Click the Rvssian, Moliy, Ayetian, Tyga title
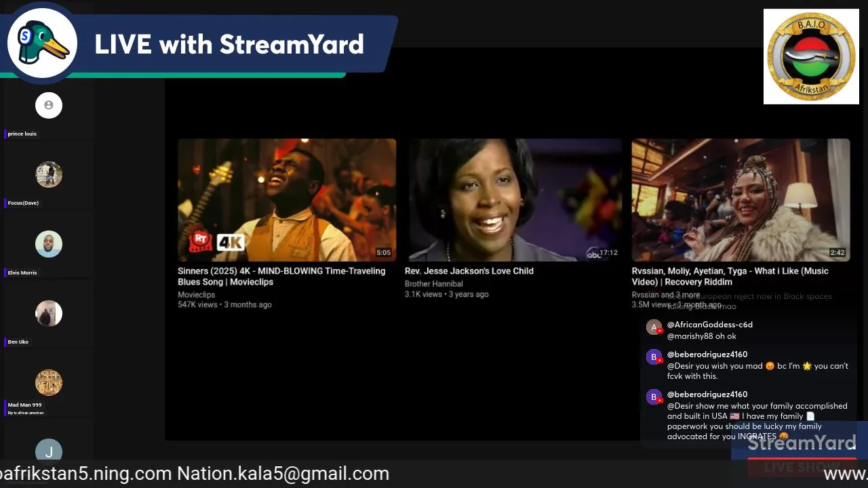Screen dimensions: 868x488 point(730,277)
